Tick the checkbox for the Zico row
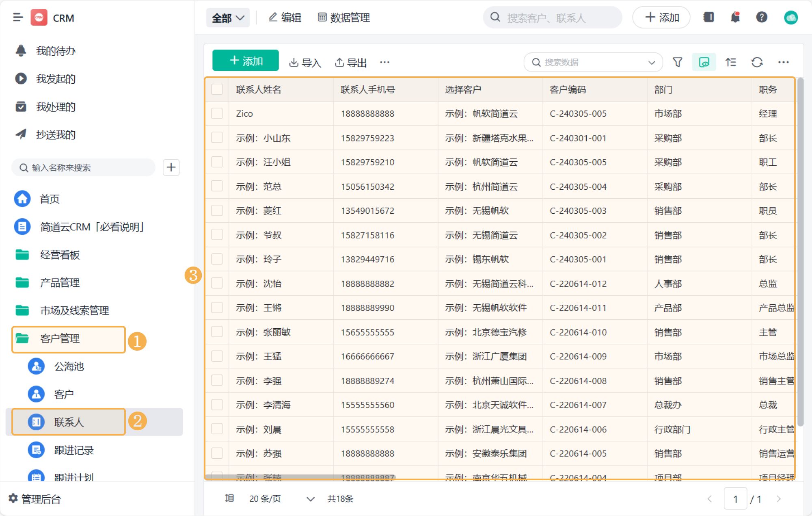Viewport: 812px width, 516px height. click(x=217, y=113)
